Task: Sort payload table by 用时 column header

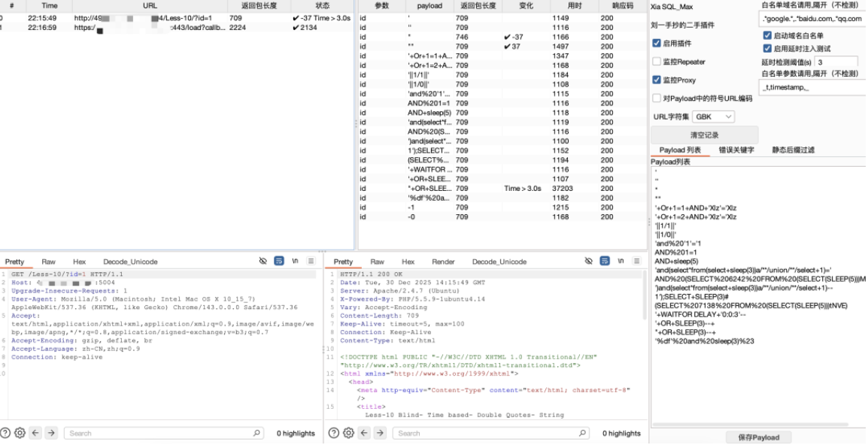Action: tap(575, 6)
